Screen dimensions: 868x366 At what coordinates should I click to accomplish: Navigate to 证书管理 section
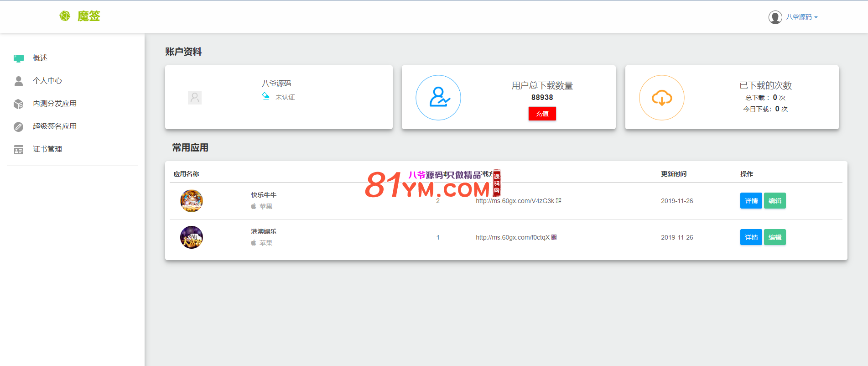(47, 149)
